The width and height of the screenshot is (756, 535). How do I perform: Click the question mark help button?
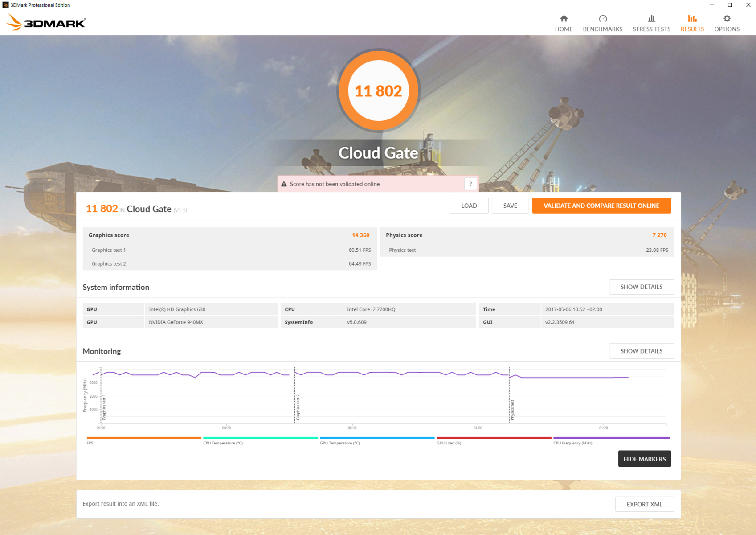[470, 184]
